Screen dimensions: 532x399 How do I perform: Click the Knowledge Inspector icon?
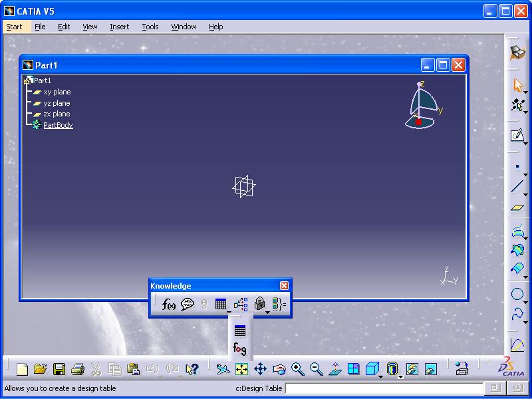(x=241, y=304)
